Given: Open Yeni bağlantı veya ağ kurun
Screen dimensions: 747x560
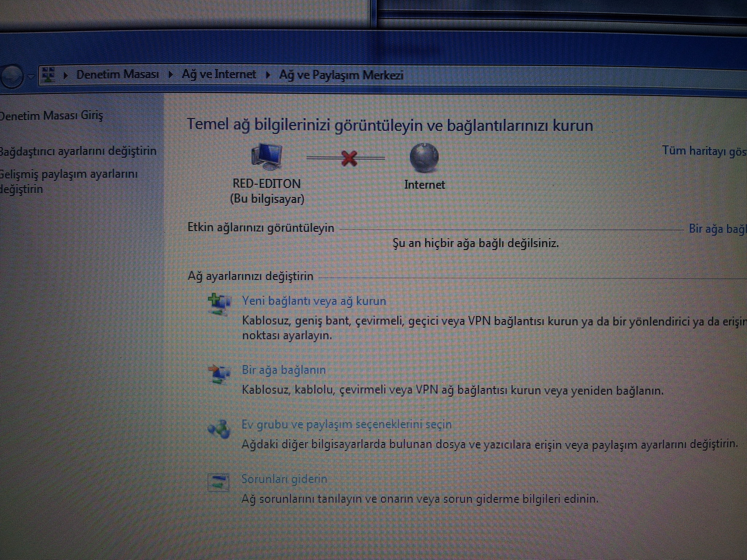Looking at the screenshot, I should 314,301.
